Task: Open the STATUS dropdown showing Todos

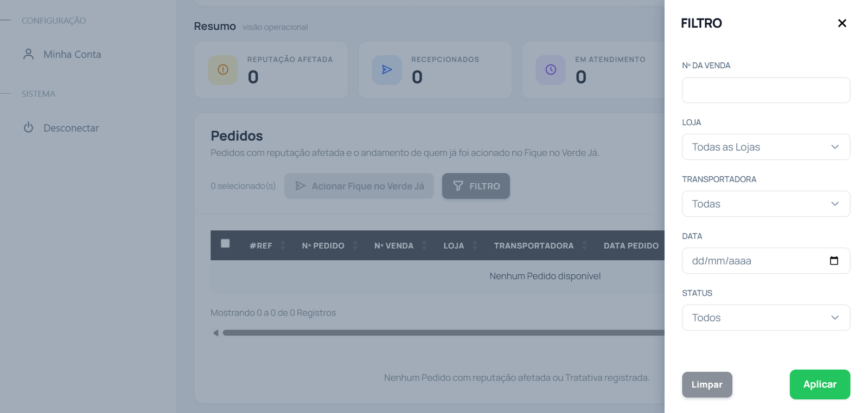Action: [x=766, y=318]
